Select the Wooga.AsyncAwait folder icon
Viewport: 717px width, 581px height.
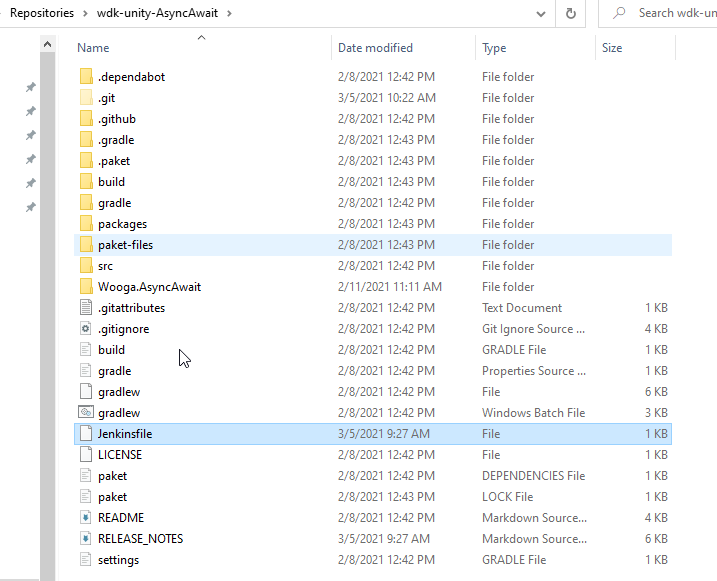click(86, 287)
